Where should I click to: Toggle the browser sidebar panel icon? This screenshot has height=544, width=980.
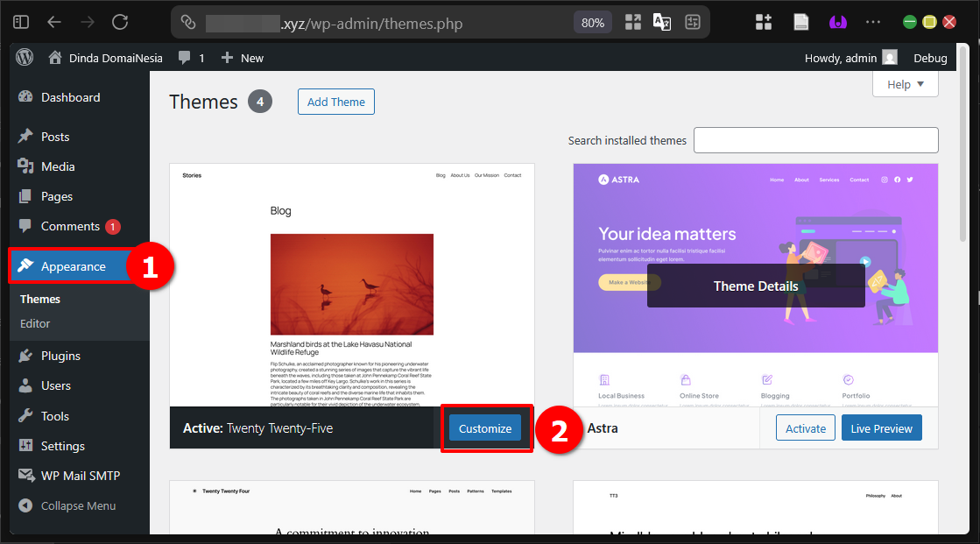pyautogui.click(x=21, y=23)
